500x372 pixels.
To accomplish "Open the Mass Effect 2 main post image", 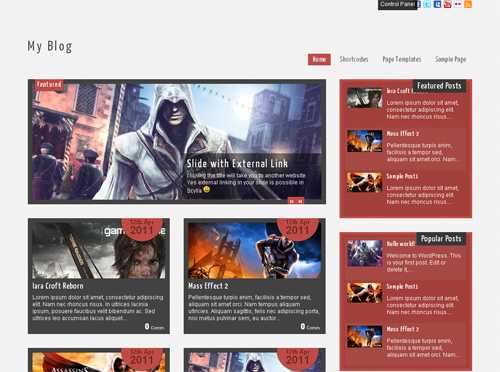I will 255,251.
